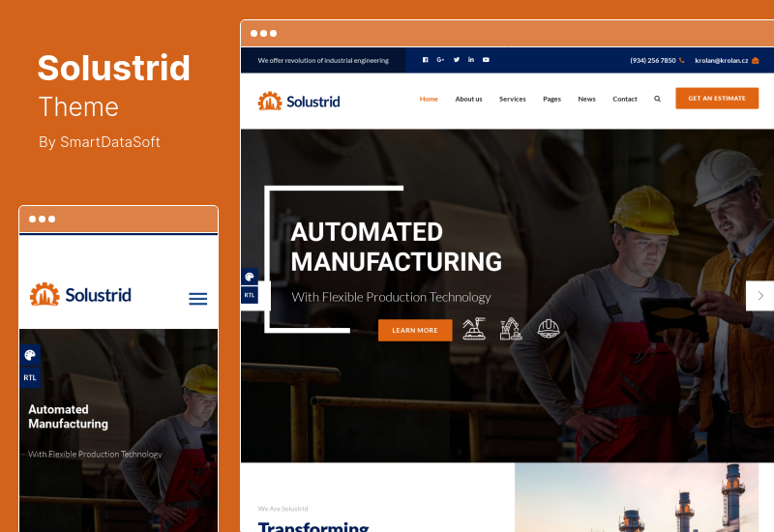Open the News menu item
This screenshot has height=532, width=774.
[x=586, y=99]
